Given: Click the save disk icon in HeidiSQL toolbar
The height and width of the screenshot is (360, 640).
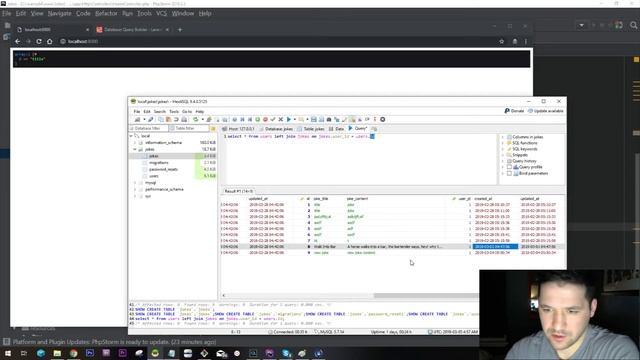Looking at the screenshot, I should (313, 120).
